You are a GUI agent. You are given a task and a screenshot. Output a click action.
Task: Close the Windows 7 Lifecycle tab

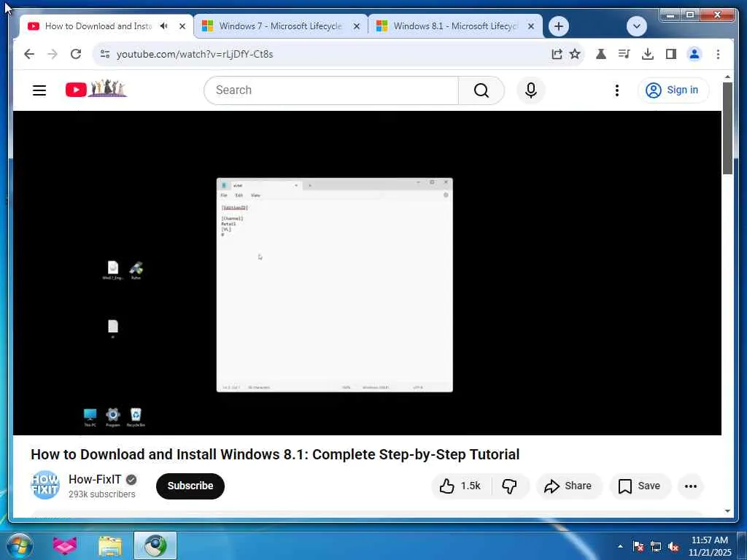[356, 26]
